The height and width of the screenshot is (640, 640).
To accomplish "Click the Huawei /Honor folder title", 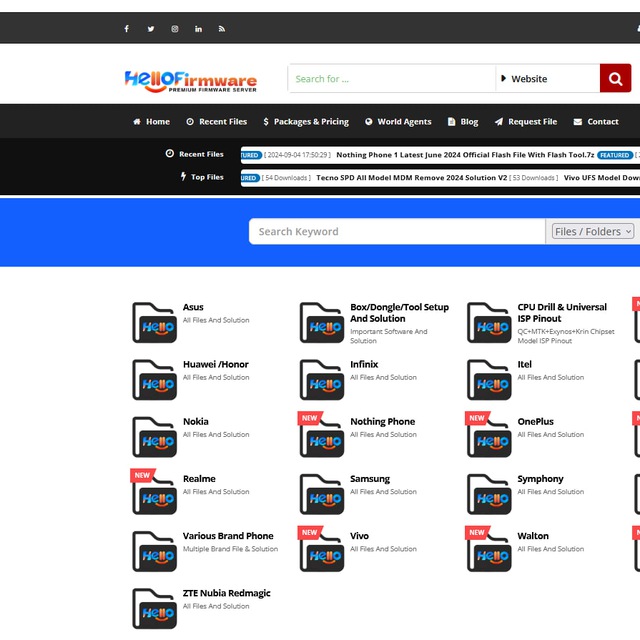I will pyautogui.click(x=216, y=364).
